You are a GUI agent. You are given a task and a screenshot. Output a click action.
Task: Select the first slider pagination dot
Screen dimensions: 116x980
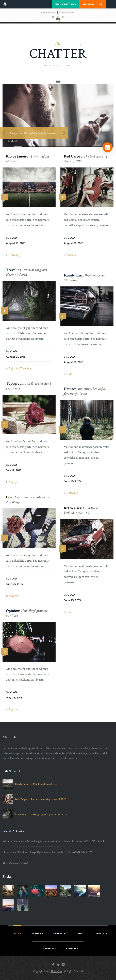[x=9, y=141]
